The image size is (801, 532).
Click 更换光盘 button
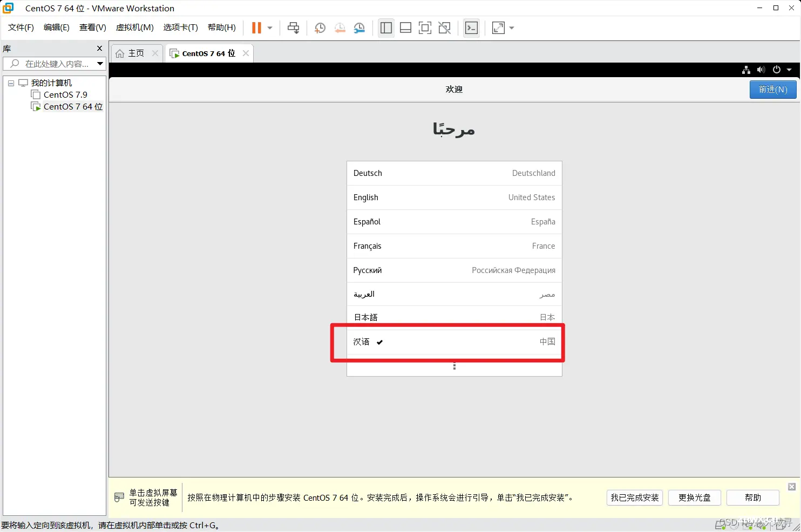click(x=695, y=497)
